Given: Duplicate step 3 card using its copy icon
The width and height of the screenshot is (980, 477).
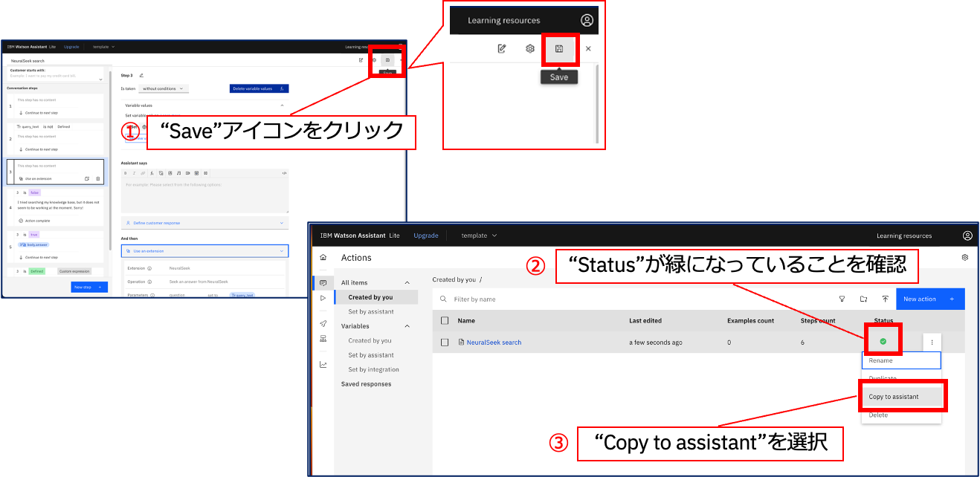Looking at the screenshot, I should tap(87, 178).
